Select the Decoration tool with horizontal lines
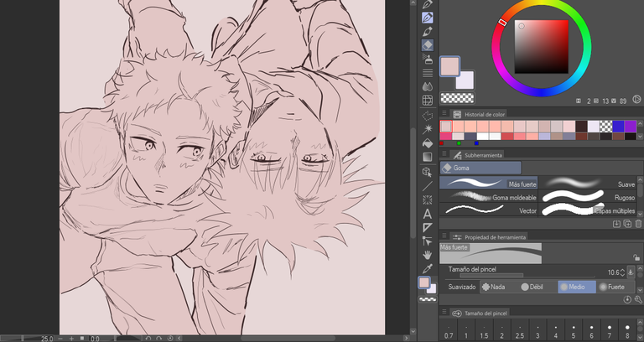This screenshot has width=644, height=342. coord(428,73)
